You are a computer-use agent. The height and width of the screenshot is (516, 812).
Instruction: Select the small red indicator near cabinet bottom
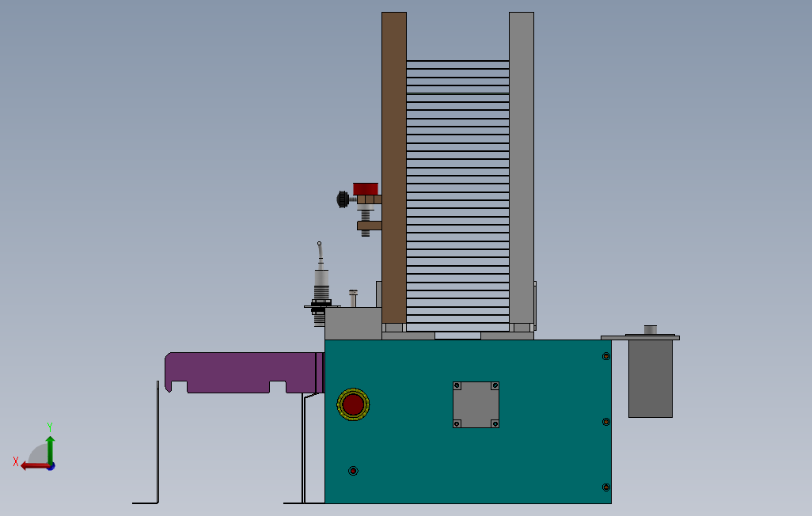tap(353, 471)
